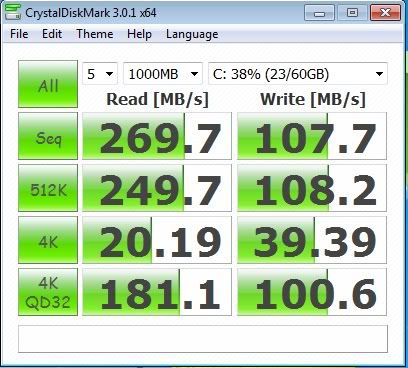Start the 512K benchmark test
This screenshot has width=408, height=368.
point(48,188)
